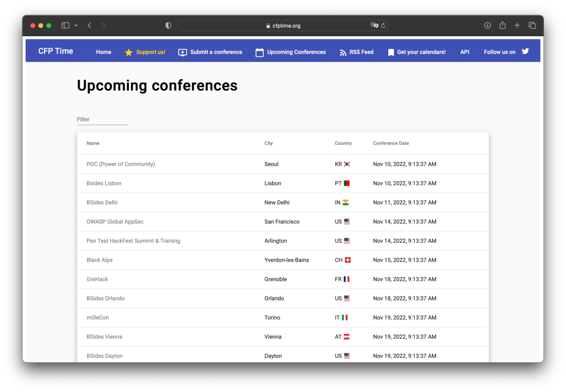Click the South Korea flag for Seoul
The height and width of the screenshot is (392, 566).
point(347,164)
